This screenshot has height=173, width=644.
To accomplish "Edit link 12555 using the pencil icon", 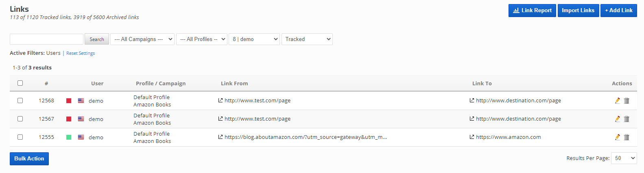I will (x=618, y=137).
